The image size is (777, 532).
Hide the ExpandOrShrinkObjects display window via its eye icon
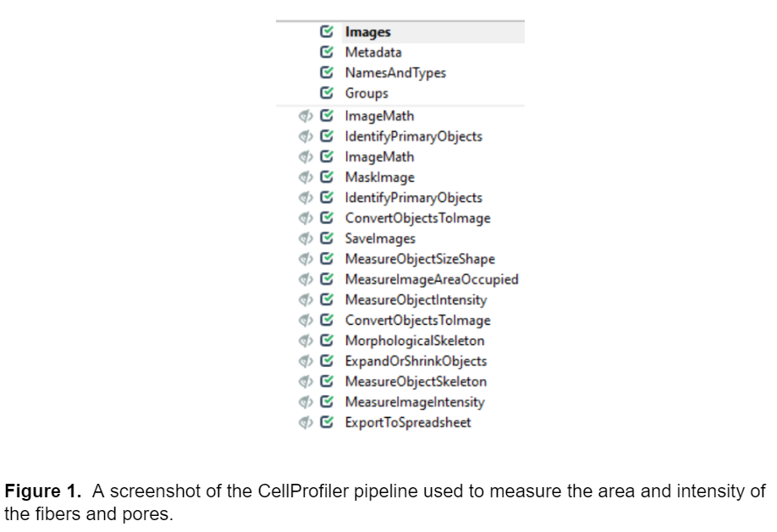(x=306, y=362)
